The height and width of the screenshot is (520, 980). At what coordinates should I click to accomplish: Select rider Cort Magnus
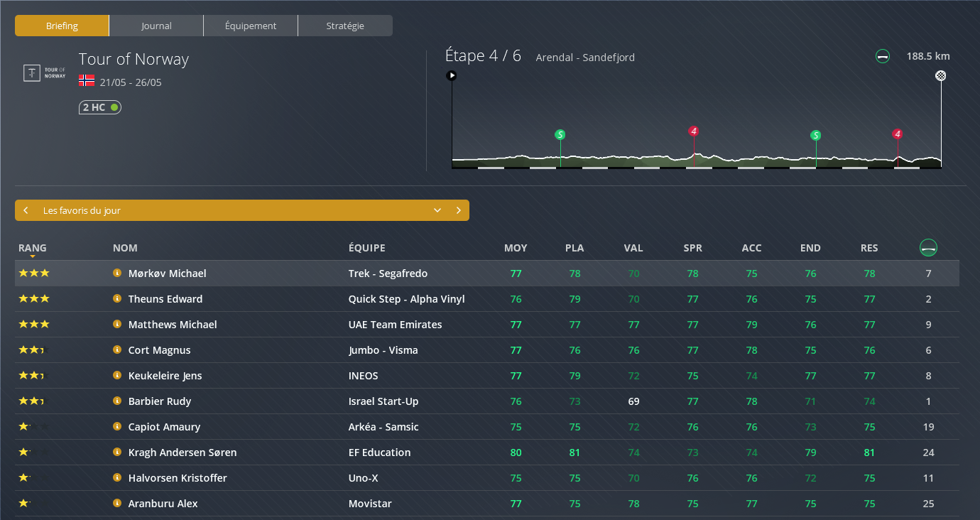(160, 350)
